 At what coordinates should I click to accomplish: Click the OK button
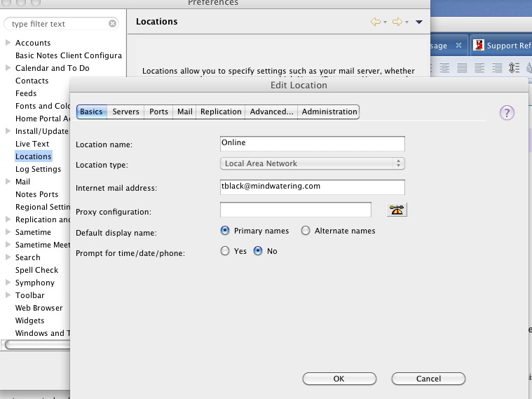click(339, 379)
